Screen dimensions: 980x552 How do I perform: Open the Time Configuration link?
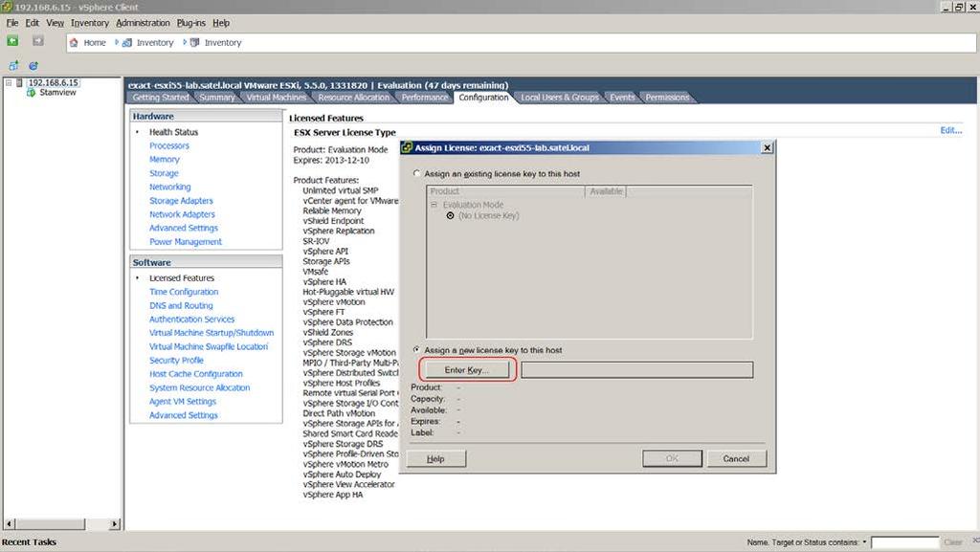[x=184, y=292]
